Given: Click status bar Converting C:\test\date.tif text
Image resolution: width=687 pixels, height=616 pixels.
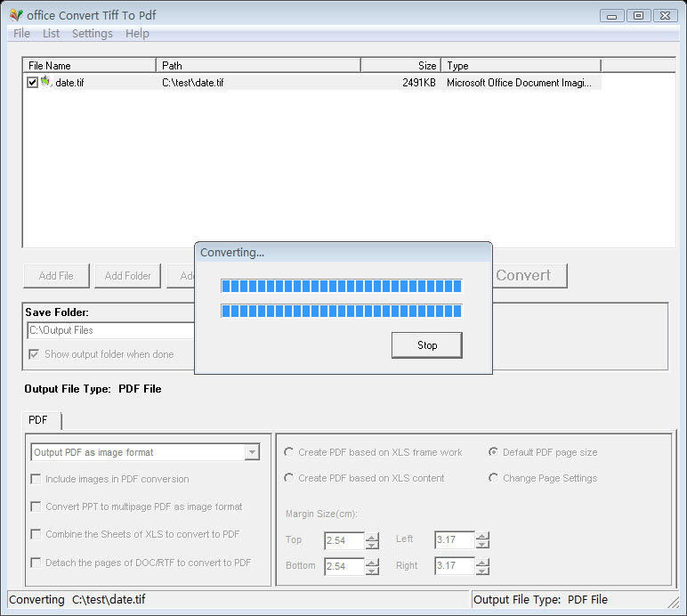Looking at the screenshot, I should point(77,599).
